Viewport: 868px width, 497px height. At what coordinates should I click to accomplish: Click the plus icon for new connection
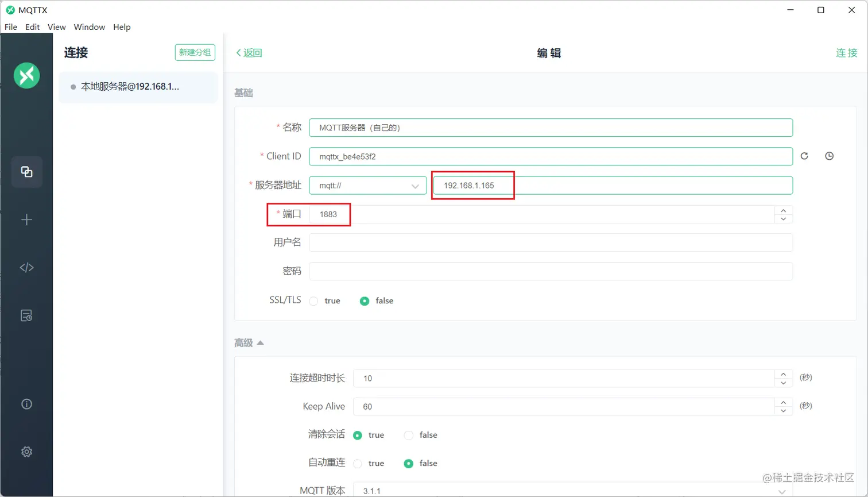[26, 219]
